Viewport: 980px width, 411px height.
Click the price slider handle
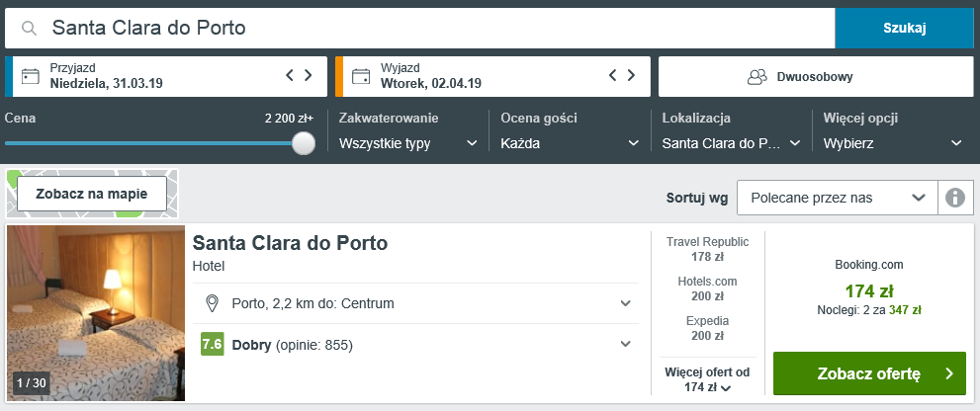[x=304, y=143]
